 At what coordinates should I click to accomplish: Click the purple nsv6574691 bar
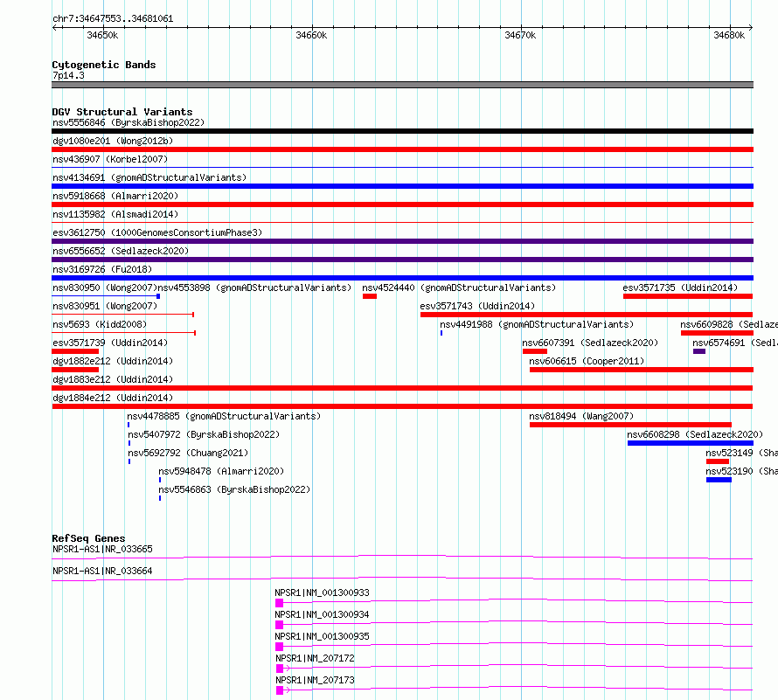tap(699, 351)
